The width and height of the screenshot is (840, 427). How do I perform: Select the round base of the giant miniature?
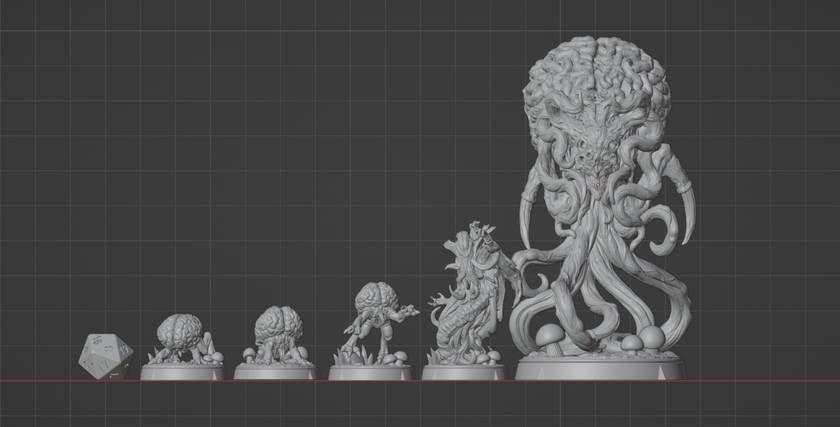[x=601, y=368]
